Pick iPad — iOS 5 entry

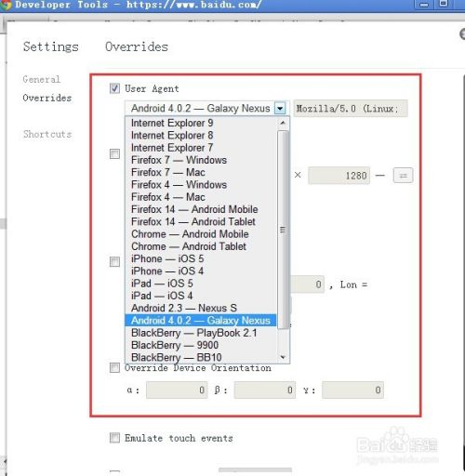tap(201, 284)
